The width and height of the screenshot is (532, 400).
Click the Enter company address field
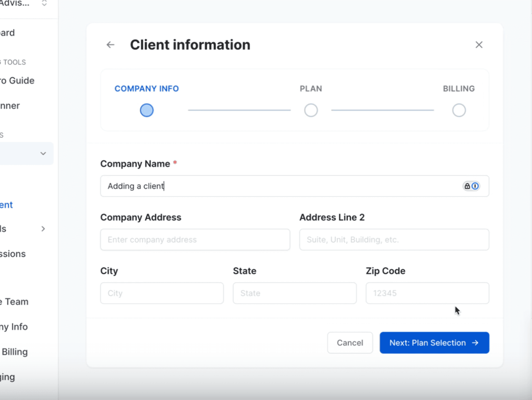pyautogui.click(x=195, y=240)
